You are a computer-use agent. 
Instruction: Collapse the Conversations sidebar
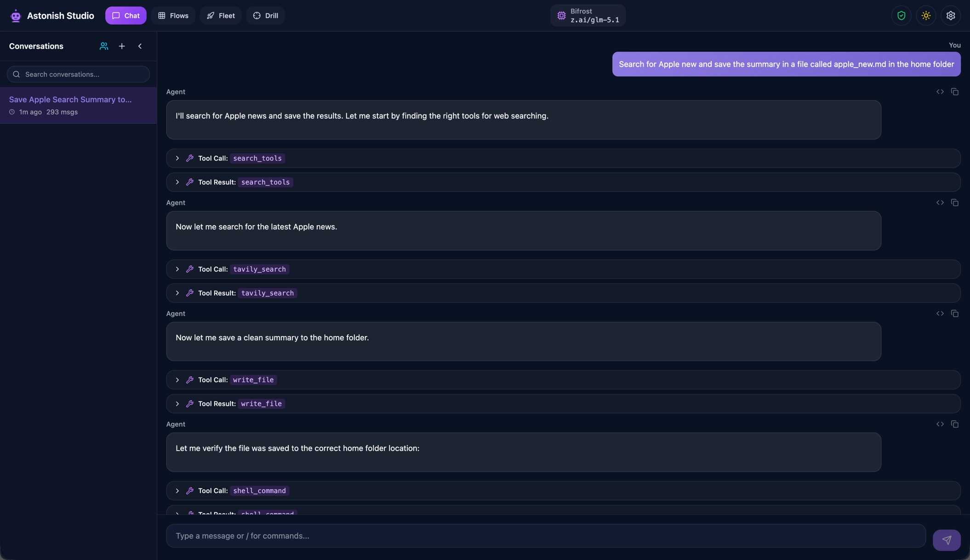click(140, 46)
